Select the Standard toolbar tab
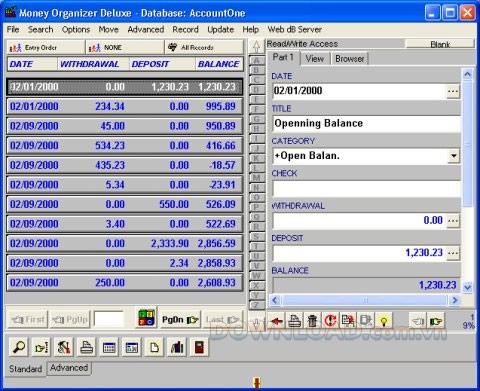 (26, 369)
